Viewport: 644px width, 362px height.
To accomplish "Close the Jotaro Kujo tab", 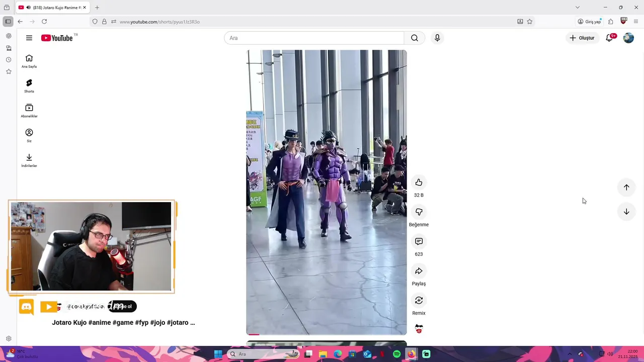I will pos(85,8).
